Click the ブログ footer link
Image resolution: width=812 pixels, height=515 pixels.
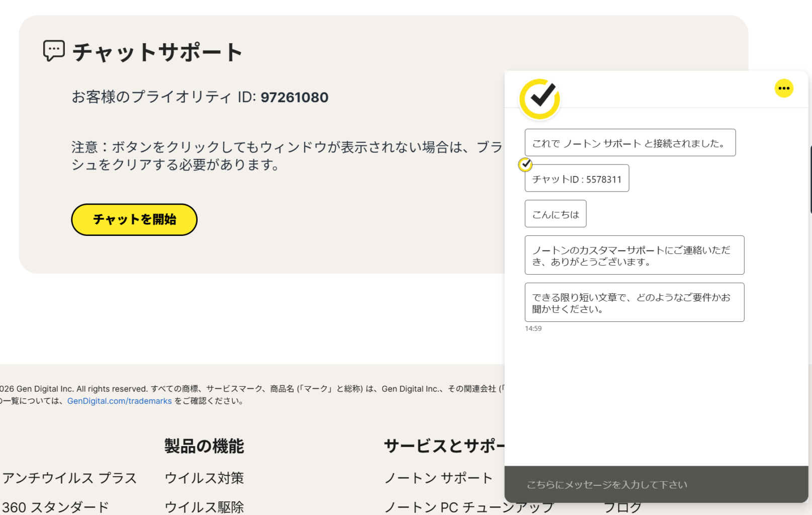pyautogui.click(x=622, y=508)
